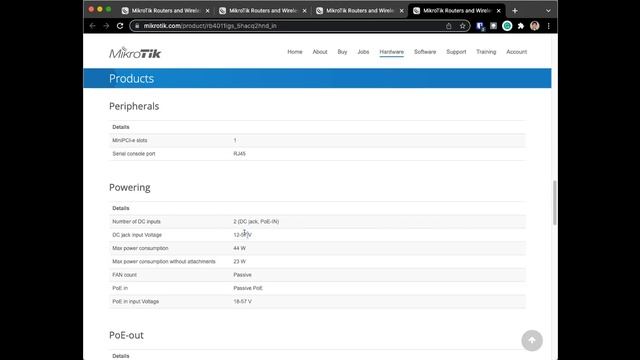Click the 'Passive PoE' value
Viewport: 640px width, 360px height.
tap(248, 288)
